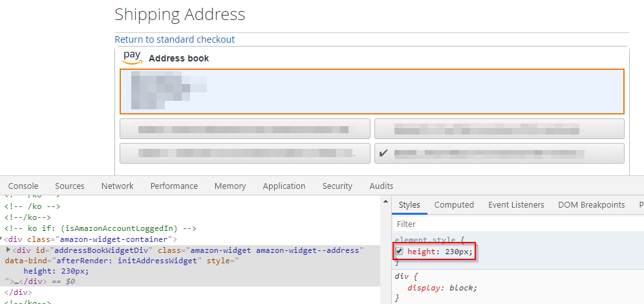The height and width of the screenshot is (304, 644).
Task: Switch to the Sources tab
Action: 70,186
